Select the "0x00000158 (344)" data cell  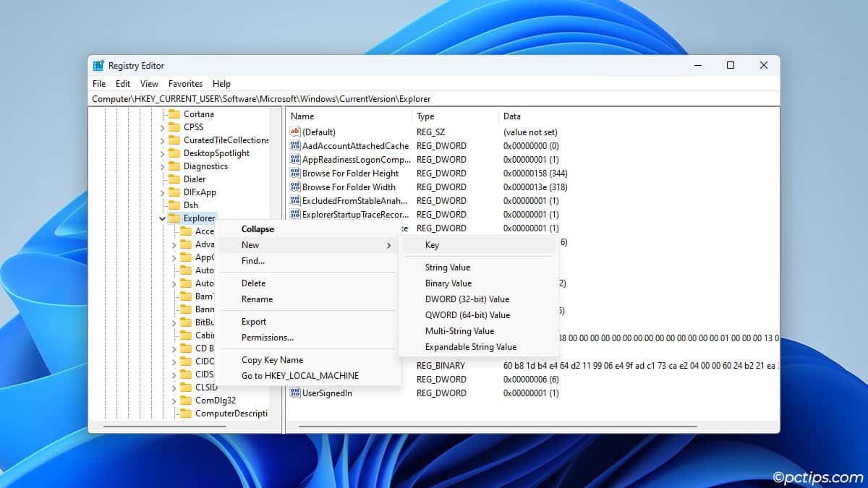tap(535, 173)
